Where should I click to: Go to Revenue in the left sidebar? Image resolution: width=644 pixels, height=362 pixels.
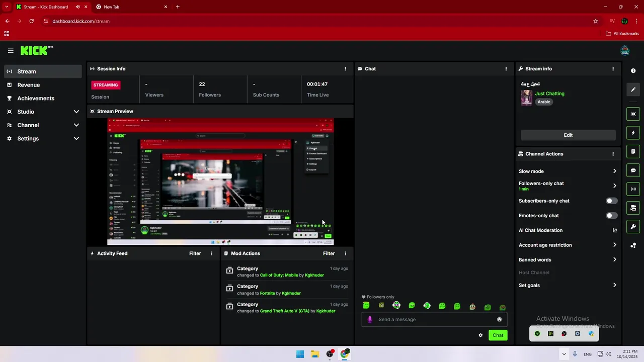43,85
